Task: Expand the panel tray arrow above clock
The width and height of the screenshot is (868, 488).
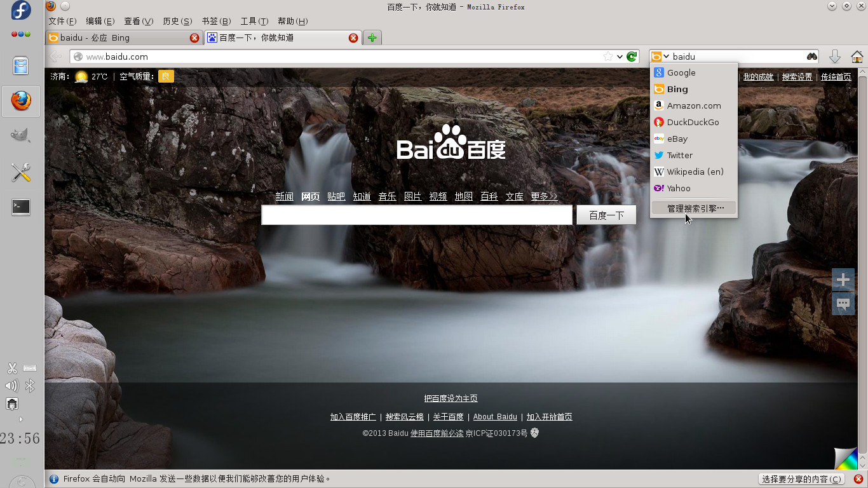Action: [21, 419]
